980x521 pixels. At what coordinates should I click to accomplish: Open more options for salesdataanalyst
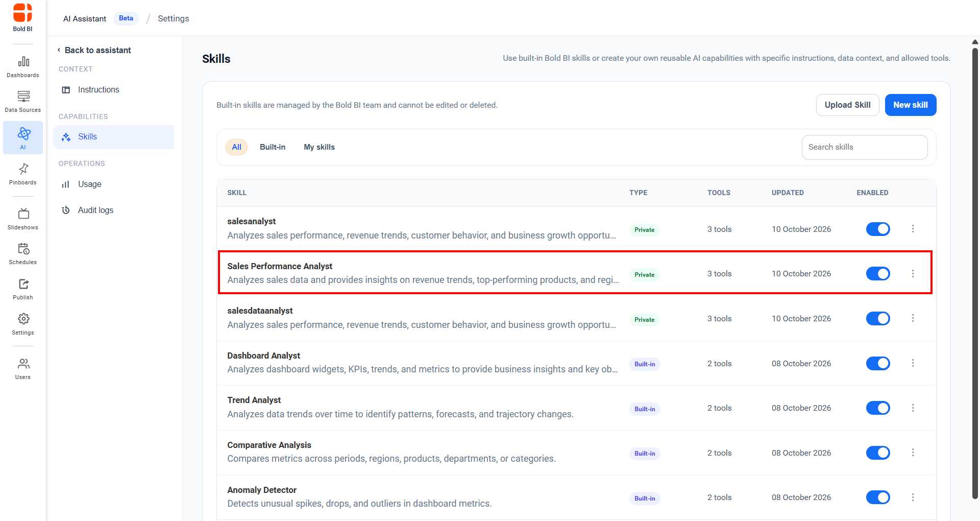point(913,318)
